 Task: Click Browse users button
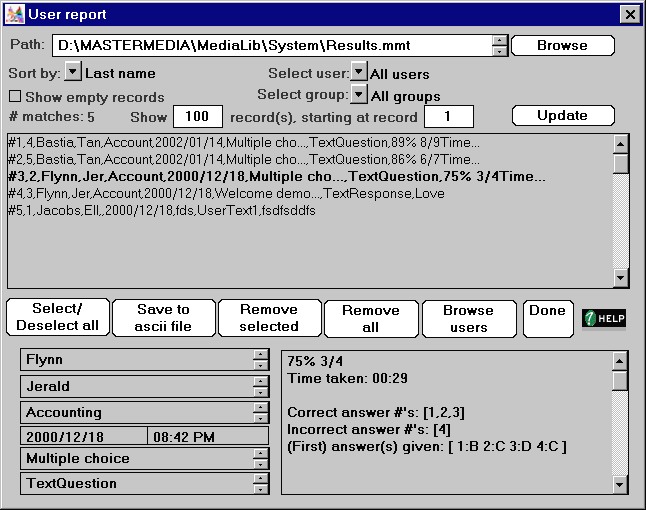[469, 318]
